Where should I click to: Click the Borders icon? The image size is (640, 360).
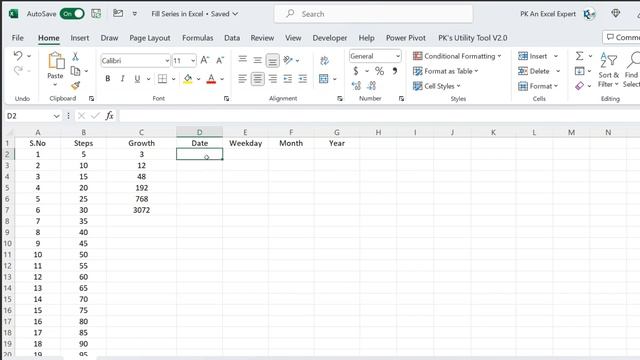pos(162,78)
